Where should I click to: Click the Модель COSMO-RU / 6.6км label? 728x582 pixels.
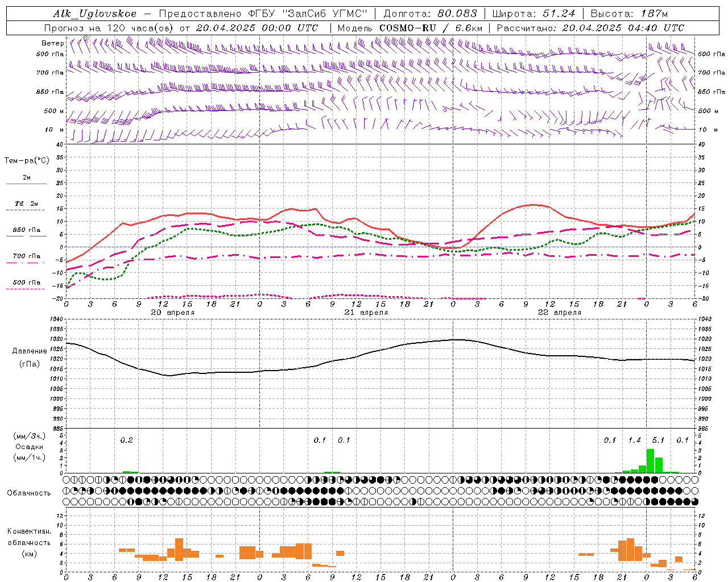[409, 28]
